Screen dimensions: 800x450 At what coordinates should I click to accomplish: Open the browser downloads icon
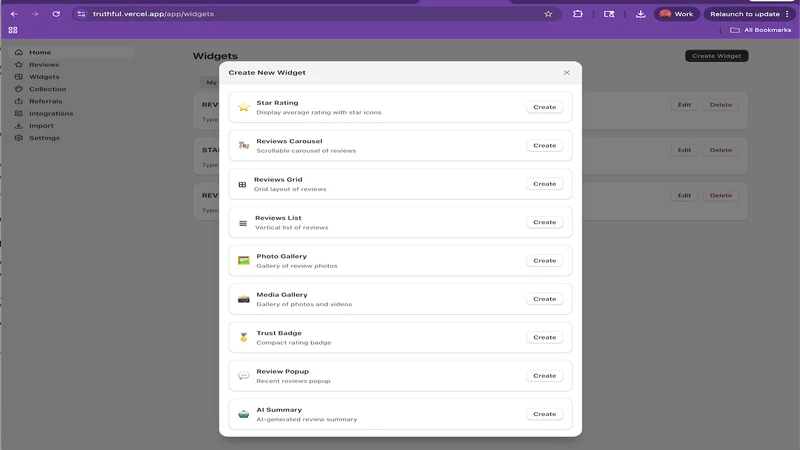pos(640,14)
